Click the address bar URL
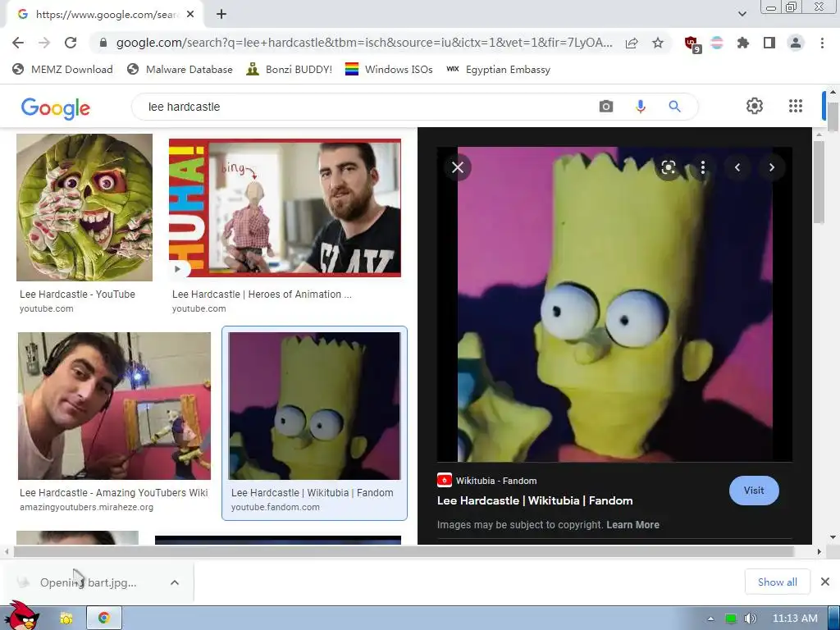This screenshot has width=840, height=630. (x=363, y=43)
